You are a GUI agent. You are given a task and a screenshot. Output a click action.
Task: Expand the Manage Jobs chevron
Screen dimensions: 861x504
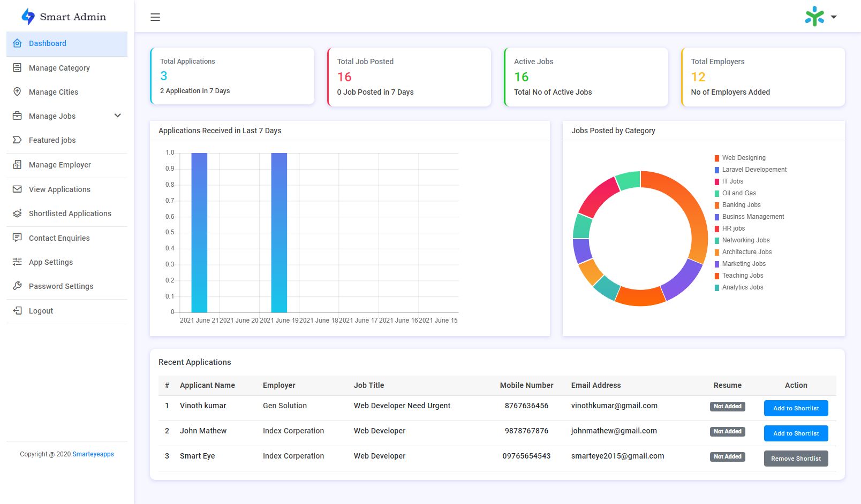pyautogui.click(x=118, y=116)
